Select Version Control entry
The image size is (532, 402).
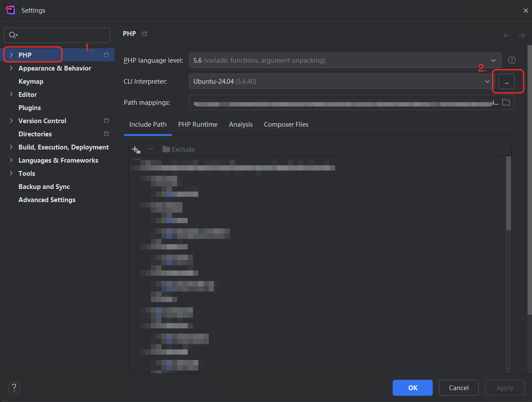[42, 121]
